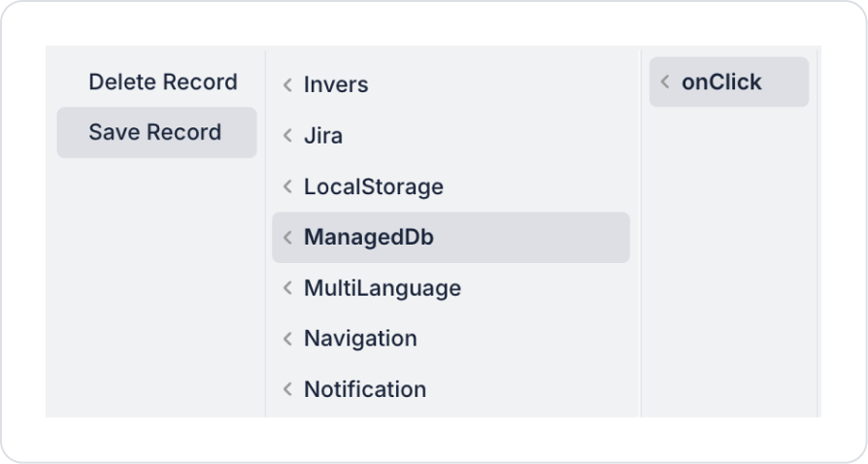Click the arrow icon next to Jira
The height and width of the screenshot is (464, 868).
[x=287, y=137]
